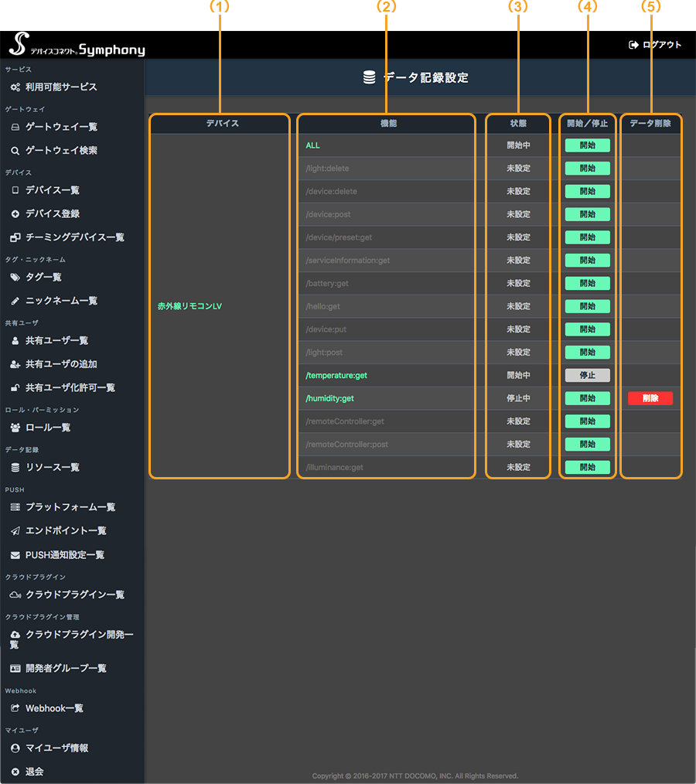Start recording for /light:delete

point(588,169)
